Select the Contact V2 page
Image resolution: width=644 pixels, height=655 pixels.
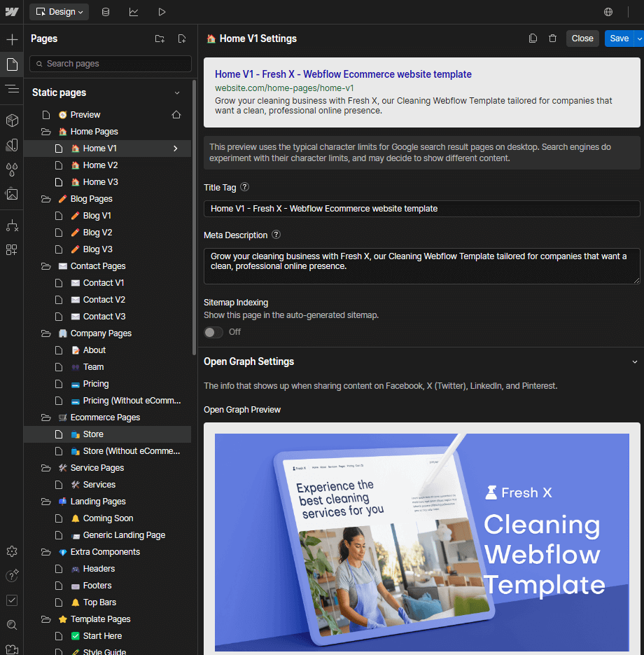tap(108, 300)
